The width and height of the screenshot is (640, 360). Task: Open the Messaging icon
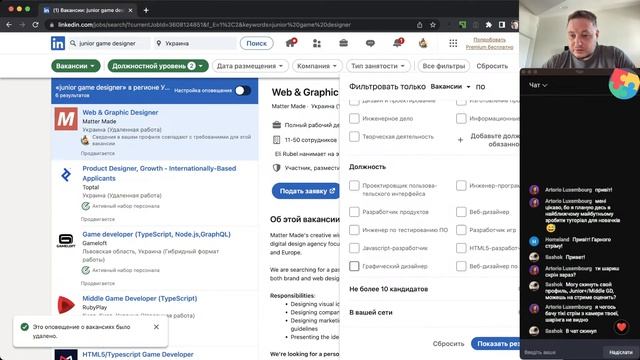click(x=370, y=43)
